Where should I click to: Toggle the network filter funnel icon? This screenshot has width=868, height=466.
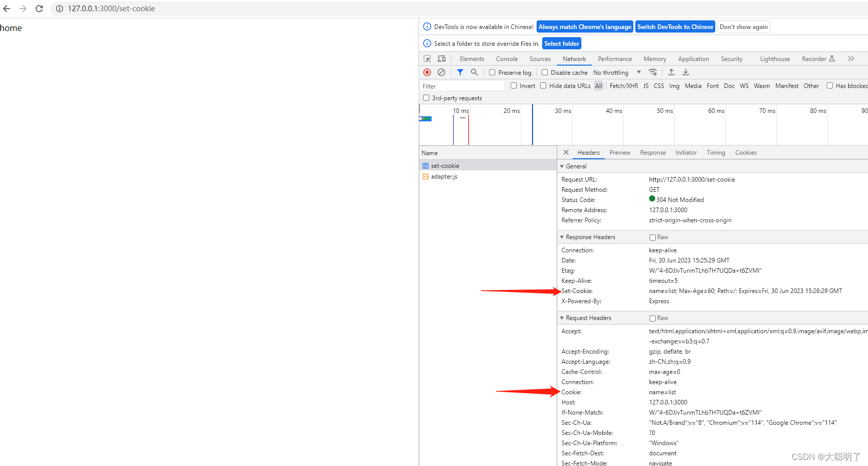click(460, 72)
